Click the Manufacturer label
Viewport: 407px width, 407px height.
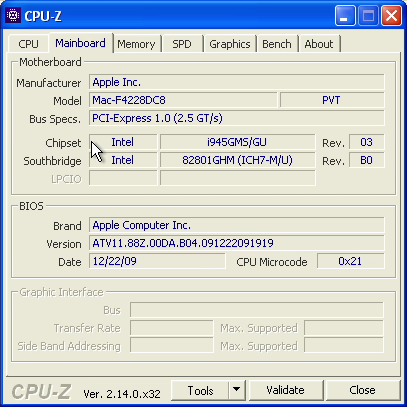(49, 83)
